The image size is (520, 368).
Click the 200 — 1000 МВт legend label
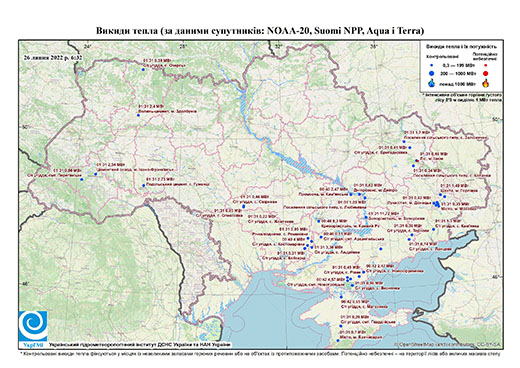(458, 73)
